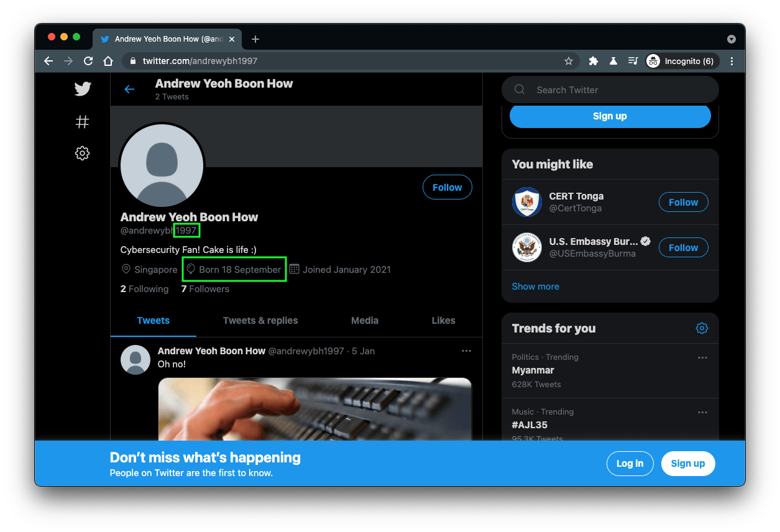Click the flask experiments icon in toolbar
Image resolution: width=780 pixels, height=532 pixels.
point(613,61)
